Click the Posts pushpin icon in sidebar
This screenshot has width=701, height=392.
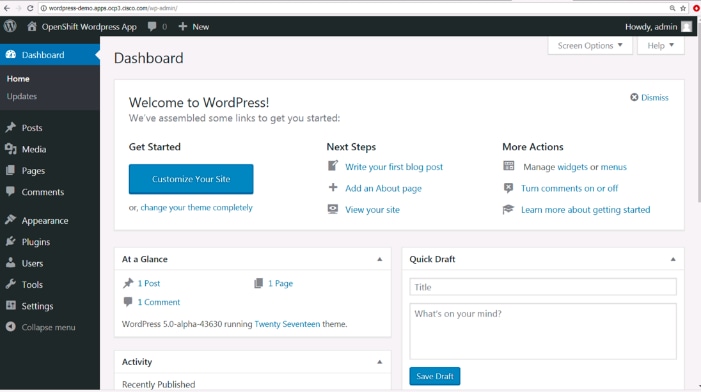11,127
